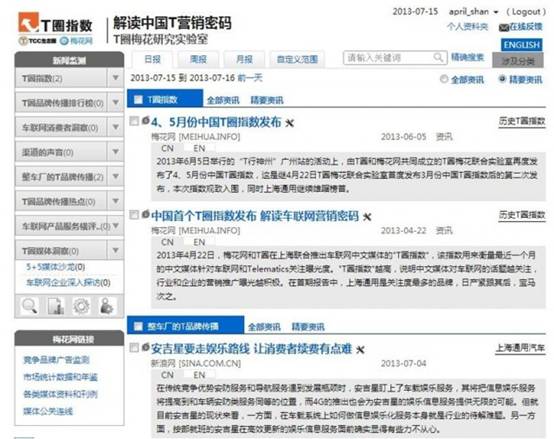Image resolution: width=554 pixels, height=439 pixels.
Task: Open the 精确搜索 link
Action: [467, 57]
